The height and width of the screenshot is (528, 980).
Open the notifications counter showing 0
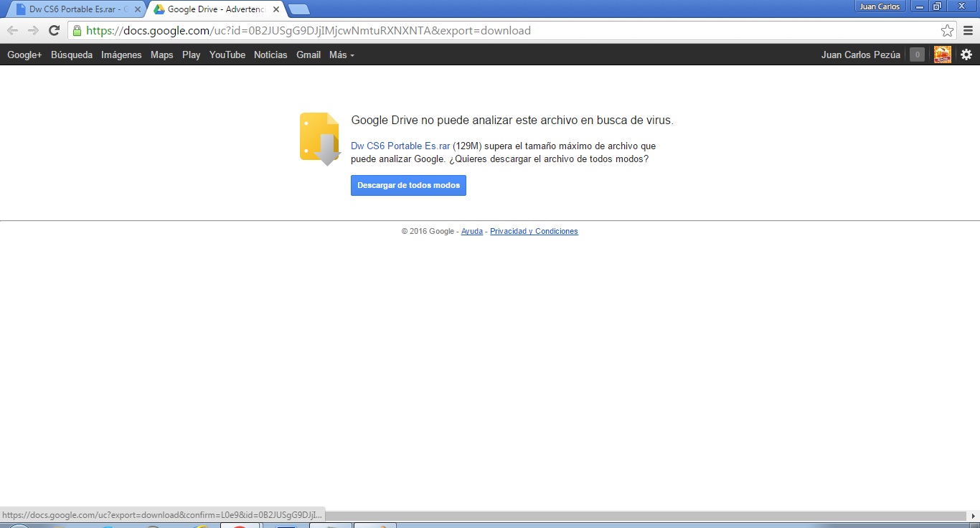917,55
